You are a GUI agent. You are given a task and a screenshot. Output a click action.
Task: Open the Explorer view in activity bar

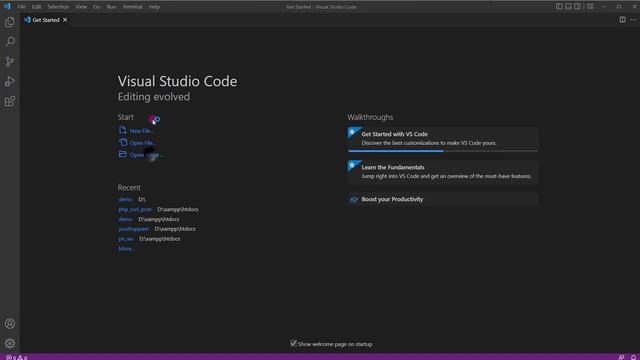[10, 22]
